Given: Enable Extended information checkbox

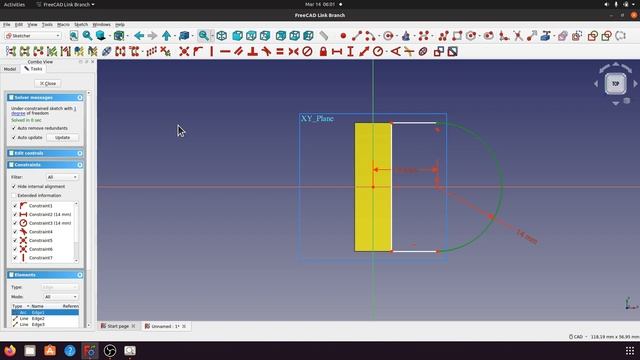Looking at the screenshot, I should pyautogui.click(x=14, y=196).
